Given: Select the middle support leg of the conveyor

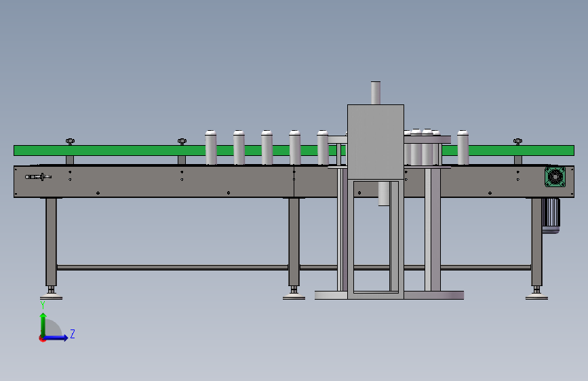Looking at the screenshot, I should click(x=294, y=242).
